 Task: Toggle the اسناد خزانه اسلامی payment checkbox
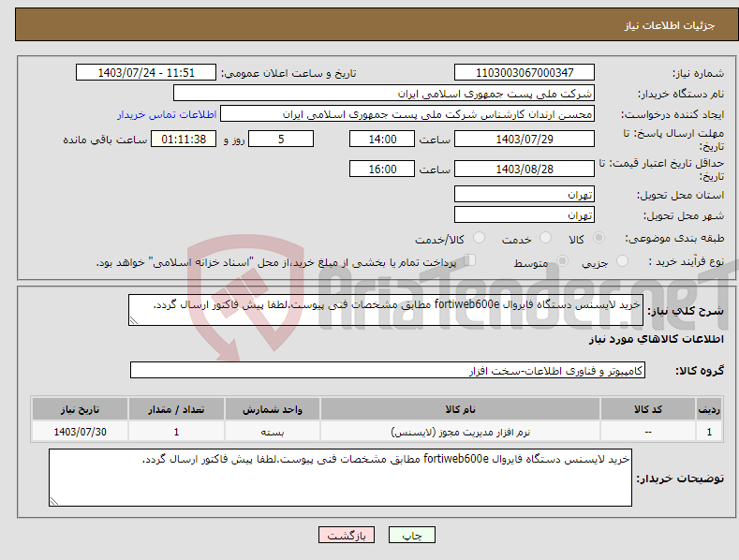tap(470, 259)
